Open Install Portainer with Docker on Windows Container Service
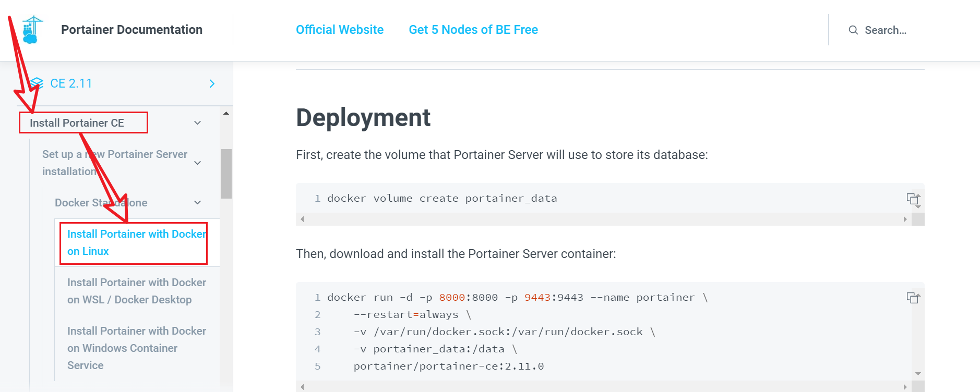Viewport: 980px width, 392px height. coord(137,348)
